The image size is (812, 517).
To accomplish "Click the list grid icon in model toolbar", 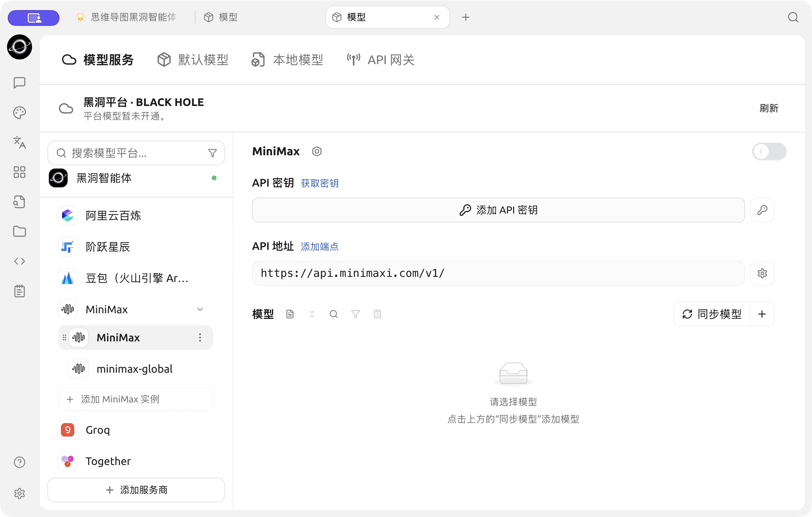I will (377, 314).
